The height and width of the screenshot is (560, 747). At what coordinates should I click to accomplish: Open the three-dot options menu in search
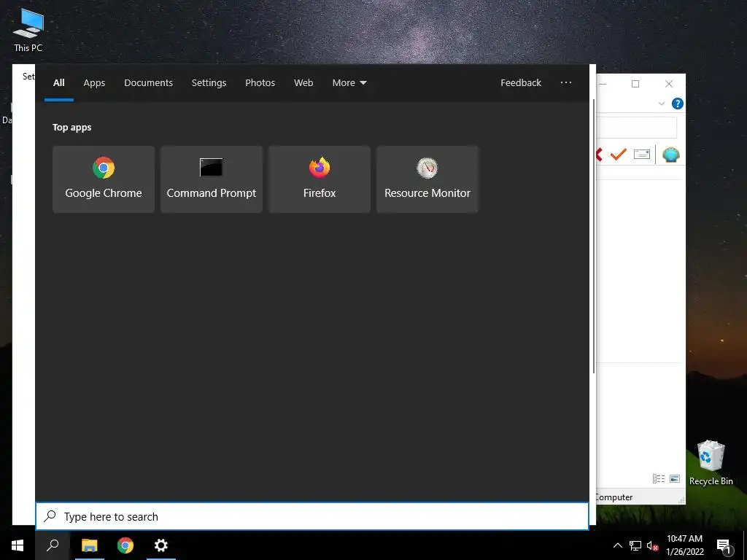(566, 83)
